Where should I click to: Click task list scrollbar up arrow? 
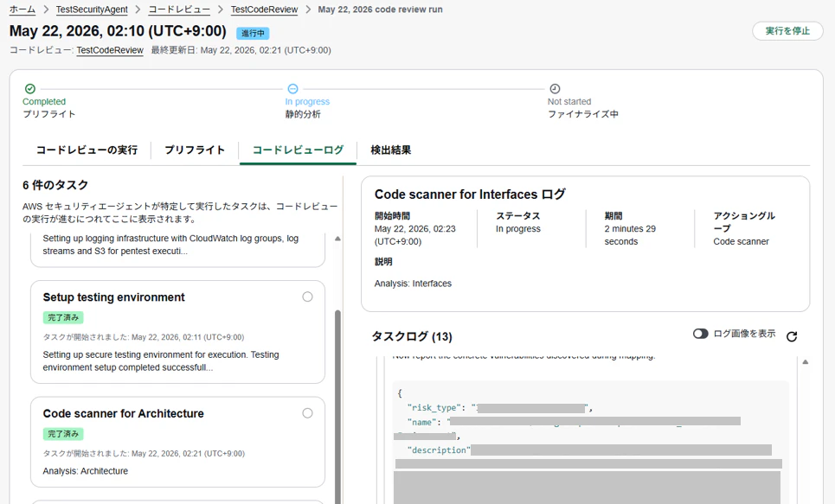(337, 239)
